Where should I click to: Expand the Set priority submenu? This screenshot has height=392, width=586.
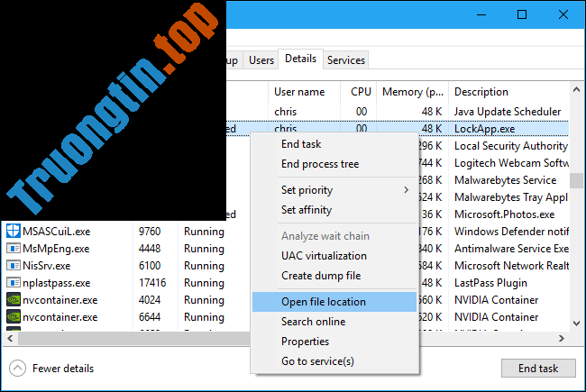(334, 190)
